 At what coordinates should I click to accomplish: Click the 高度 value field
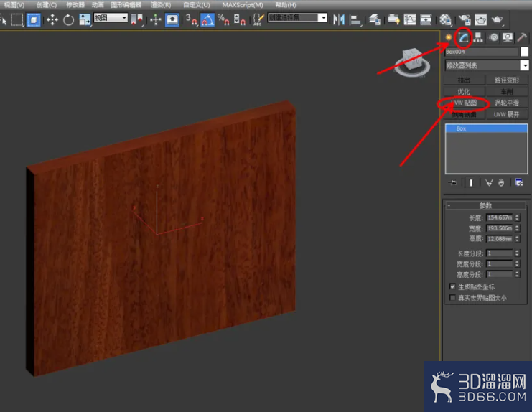click(500, 239)
